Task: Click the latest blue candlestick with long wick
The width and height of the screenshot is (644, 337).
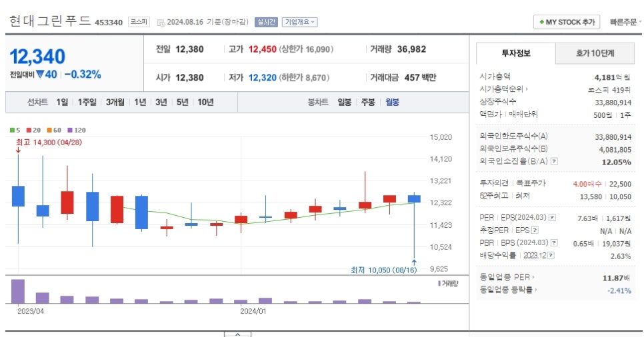Action: point(414,198)
